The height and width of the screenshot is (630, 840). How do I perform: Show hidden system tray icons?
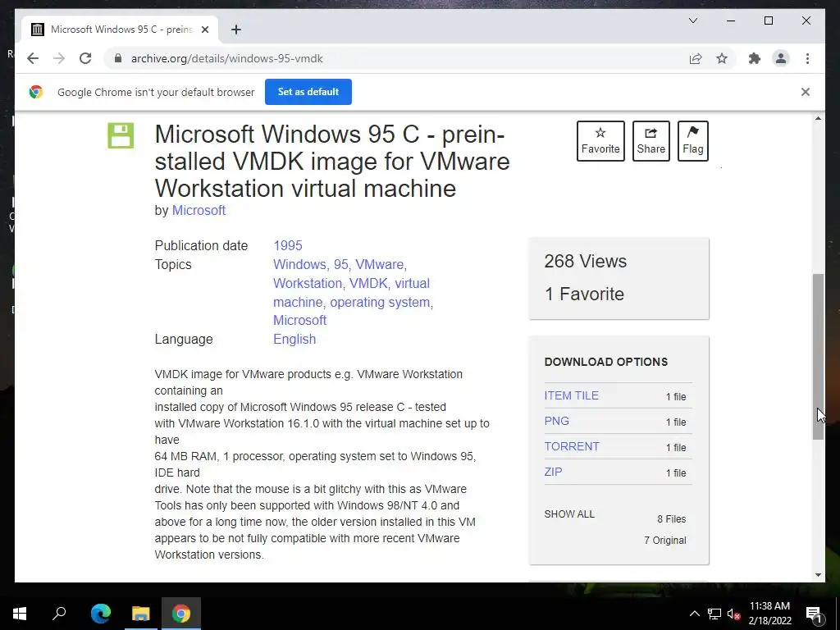point(694,614)
